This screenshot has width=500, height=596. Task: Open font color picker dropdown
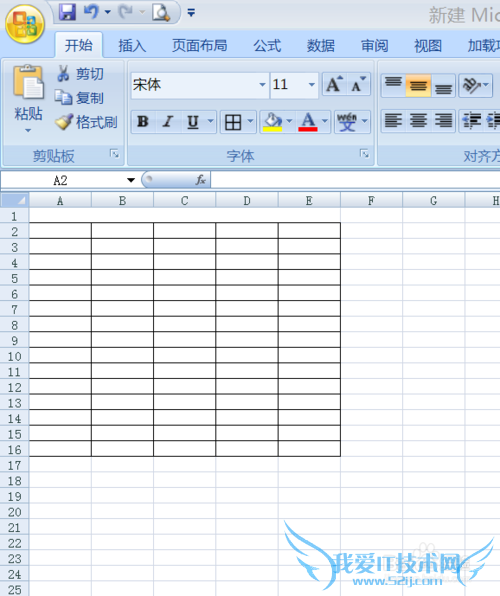325,122
